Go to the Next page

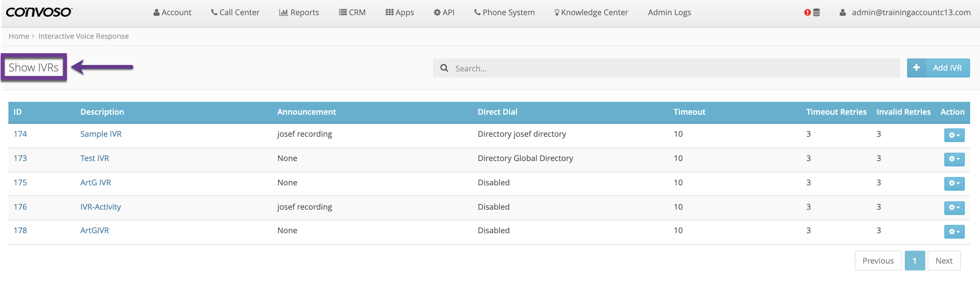(x=944, y=261)
